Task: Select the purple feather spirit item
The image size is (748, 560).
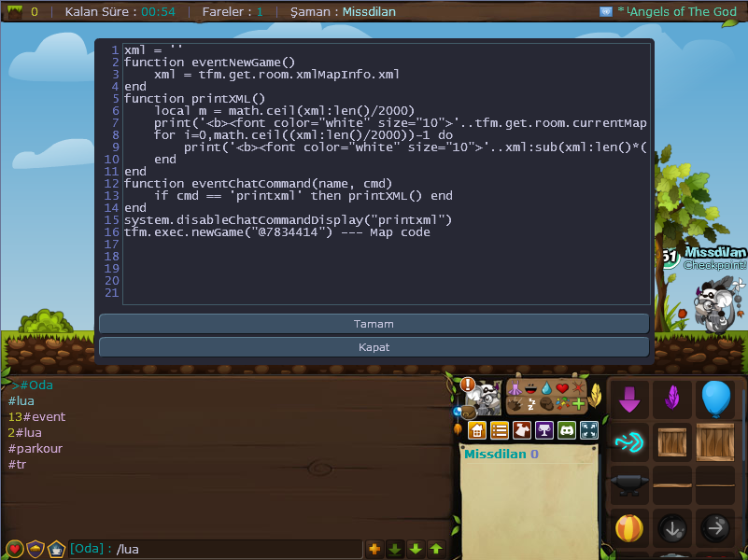Action: 672,399
